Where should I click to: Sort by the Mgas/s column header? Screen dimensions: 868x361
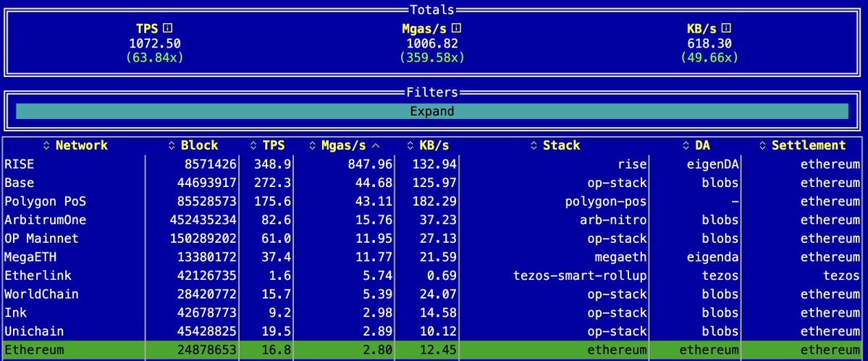pos(345,145)
